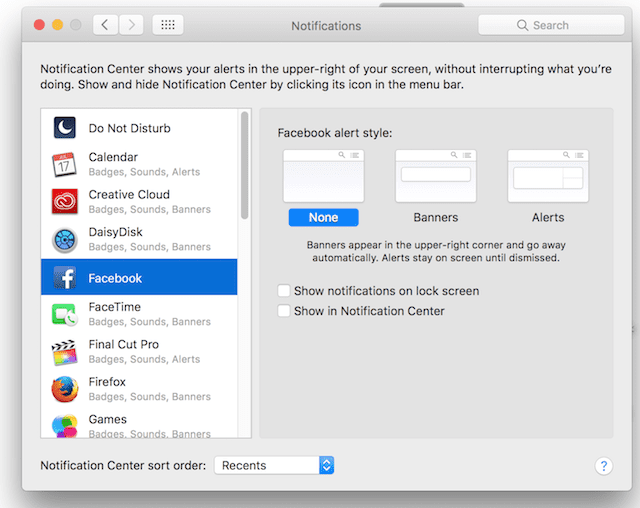Click the Calendar app icon
640x508 pixels.
64,164
